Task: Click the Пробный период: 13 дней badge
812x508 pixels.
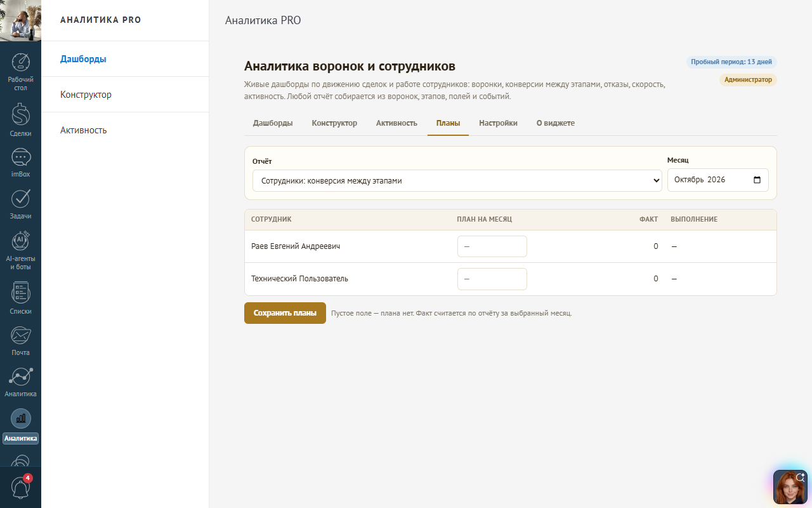Action: click(x=731, y=62)
